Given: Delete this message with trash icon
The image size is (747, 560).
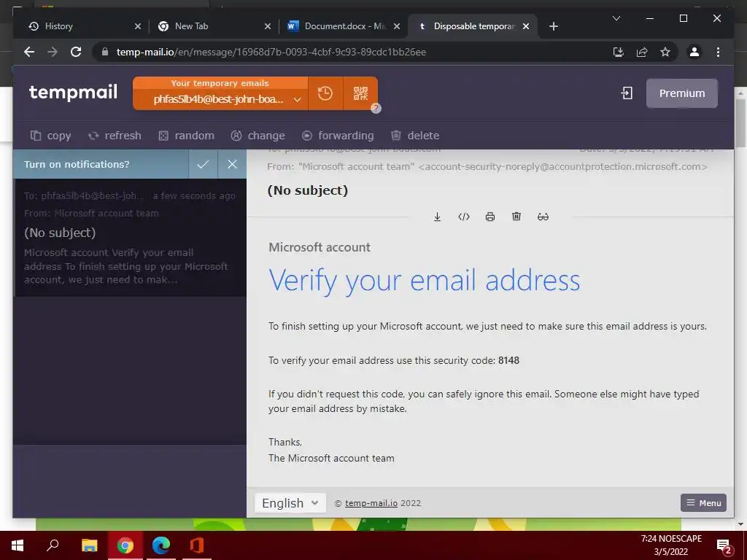Looking at the screenshot, I should pos(516,217).
